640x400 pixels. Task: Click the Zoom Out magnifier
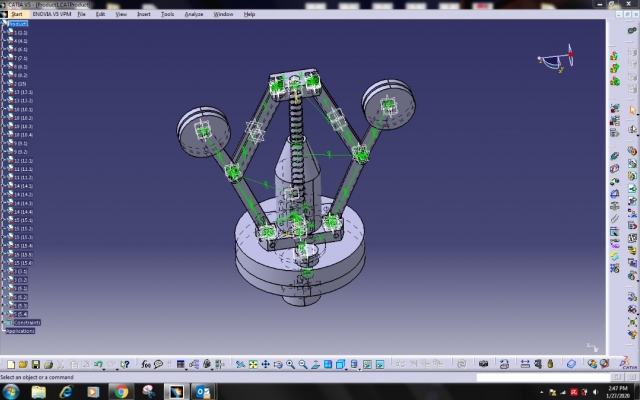(303, 364)
